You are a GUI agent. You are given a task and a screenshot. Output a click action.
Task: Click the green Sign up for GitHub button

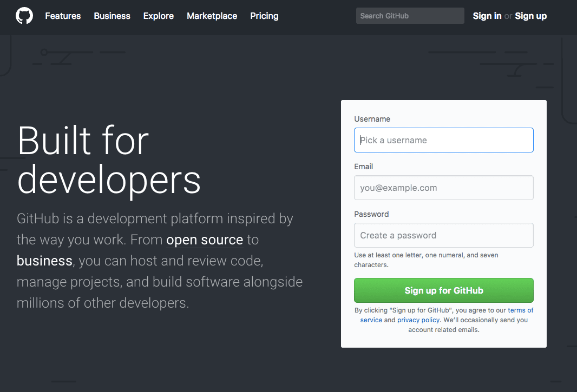[x=443, y=290]
